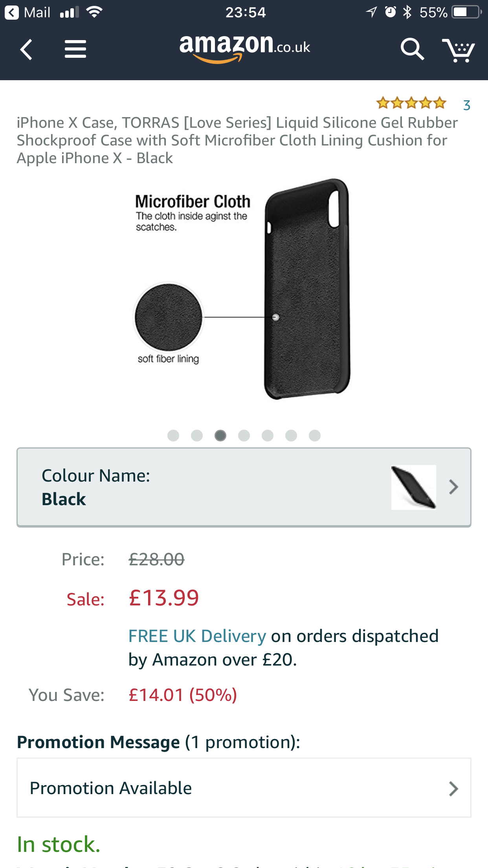This screenshot has height=868, width=488.
Task: Tap the black case colour thumbnail
Action: 414,487
